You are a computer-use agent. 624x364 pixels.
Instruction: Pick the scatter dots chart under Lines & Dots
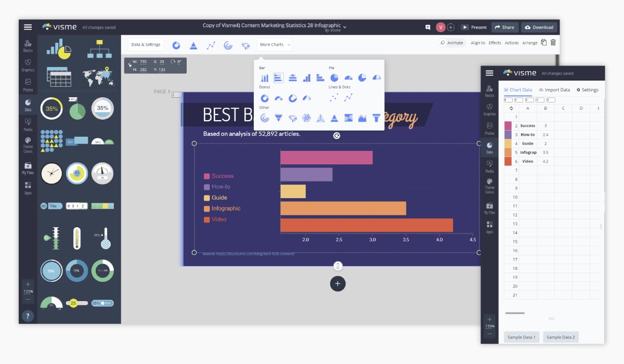tap(334, 97)
